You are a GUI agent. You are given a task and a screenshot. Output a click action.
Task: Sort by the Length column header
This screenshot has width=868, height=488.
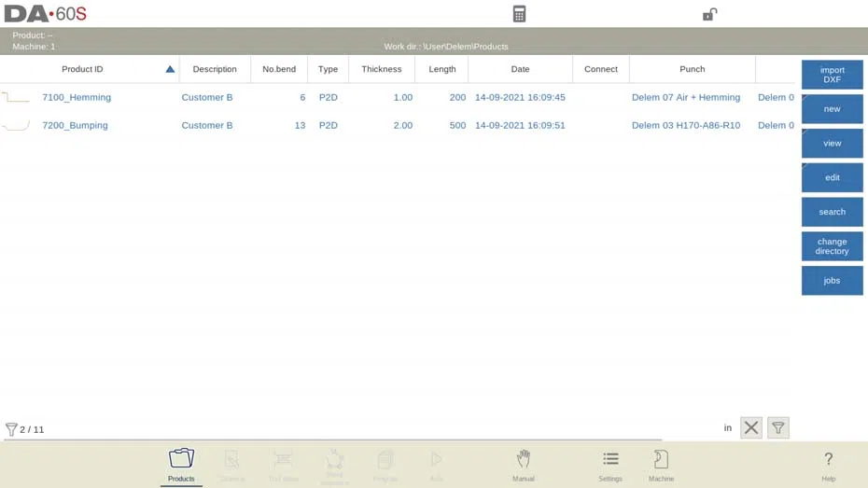coord(441,69)
